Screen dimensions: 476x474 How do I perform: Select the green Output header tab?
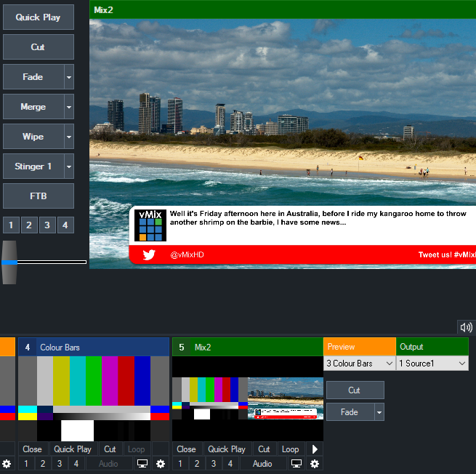432,347
